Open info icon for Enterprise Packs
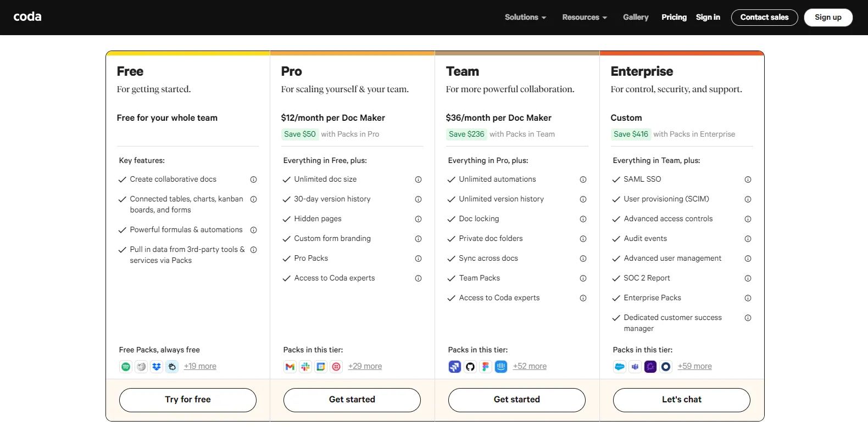This screenshot has width=868, height=432. (x=748, y=298)
